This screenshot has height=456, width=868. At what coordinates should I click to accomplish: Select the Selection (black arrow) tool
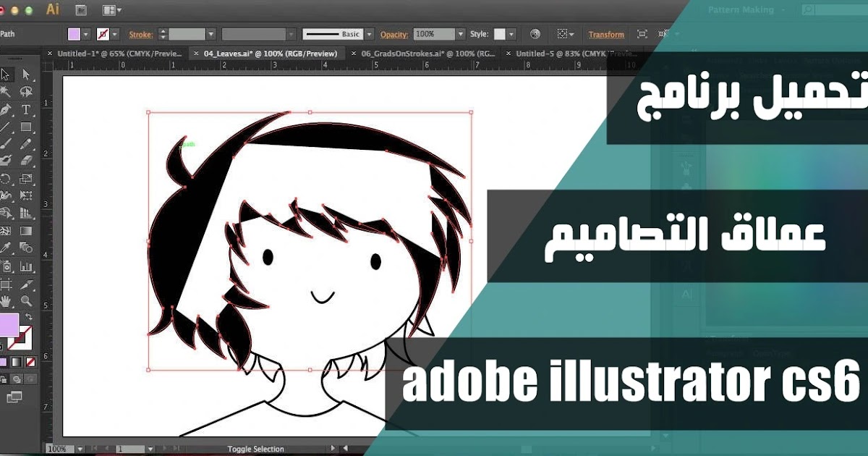click(x=6, y=74)
